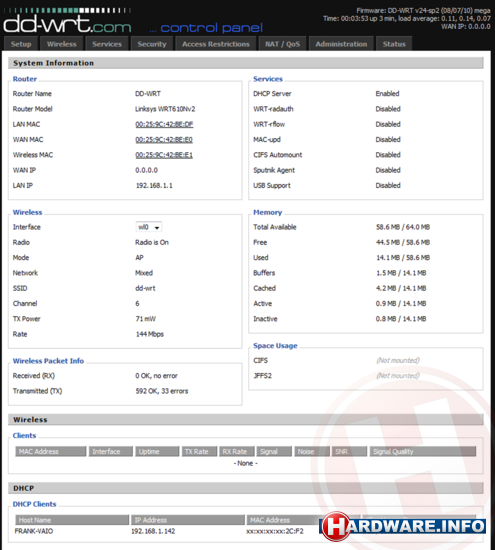The width and height of the screenshot is (495, 550).
Task: Click the Radio is On status
Action: 152,242
